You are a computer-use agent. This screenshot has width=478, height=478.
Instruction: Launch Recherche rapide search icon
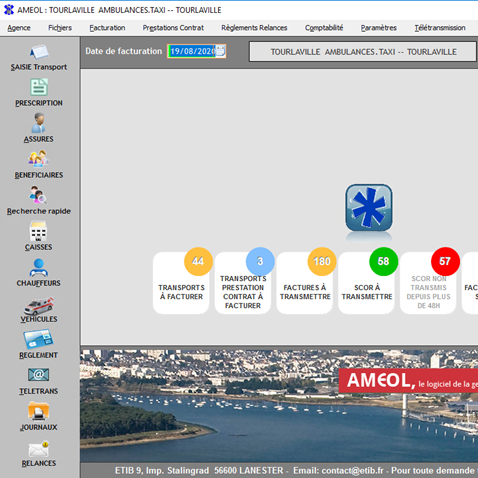click(x=38, y=195)
